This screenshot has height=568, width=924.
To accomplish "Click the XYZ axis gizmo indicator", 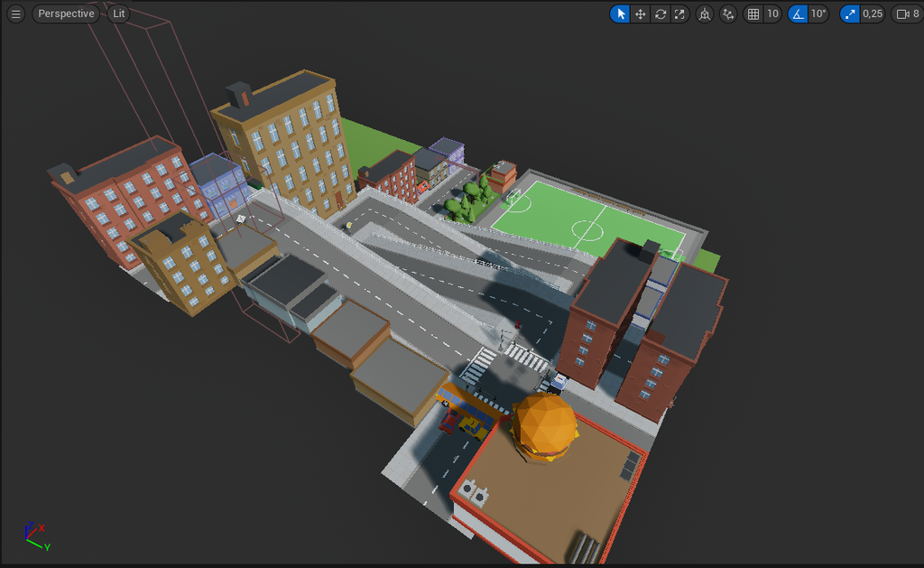I will coord(34,535).
